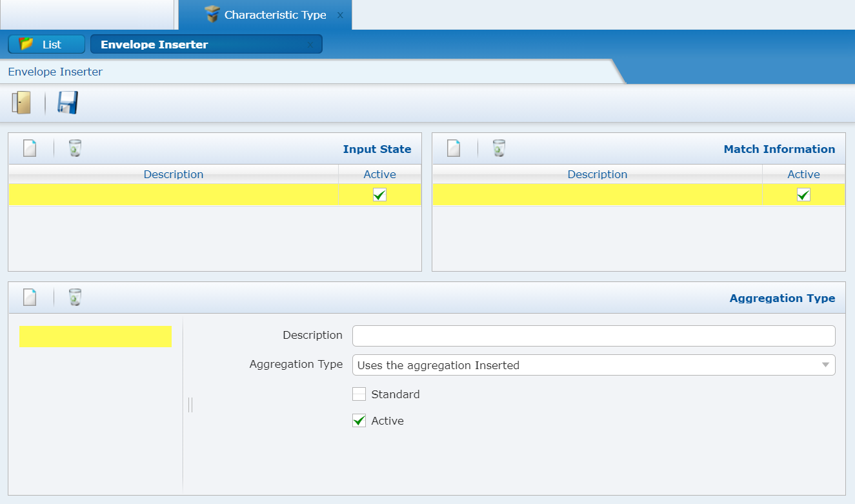Click Active column header in Input State
Viewport: 855px width, 504px height.
380,174
